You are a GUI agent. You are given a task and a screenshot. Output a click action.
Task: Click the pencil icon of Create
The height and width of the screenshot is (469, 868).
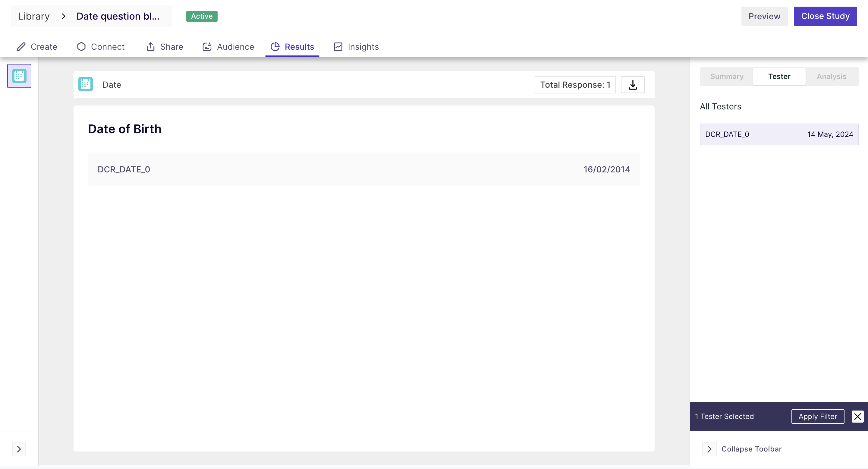point(21,46)
